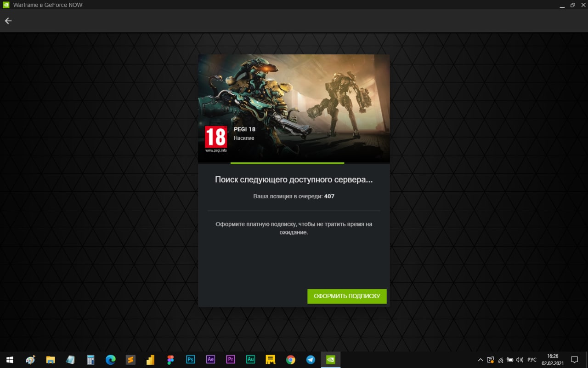This screenshot has height=368, width=588.
Task: Restore down the GeForce NOW window
Action: pyautogui.click(x=572, y=5)
